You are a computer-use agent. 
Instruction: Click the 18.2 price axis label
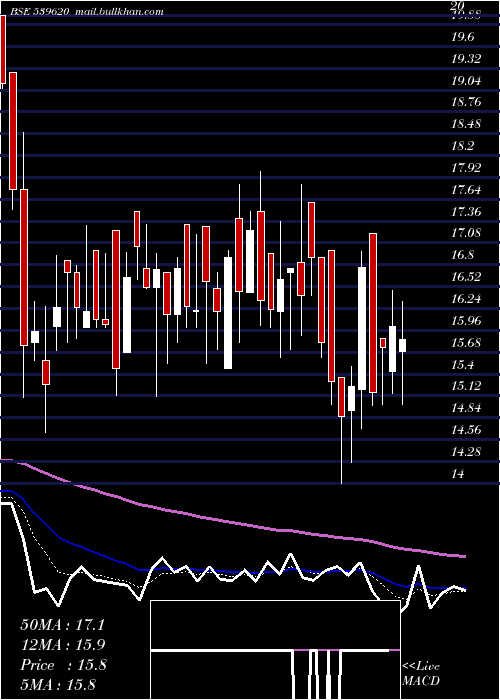pyautogui.click(x=462, y=146)
